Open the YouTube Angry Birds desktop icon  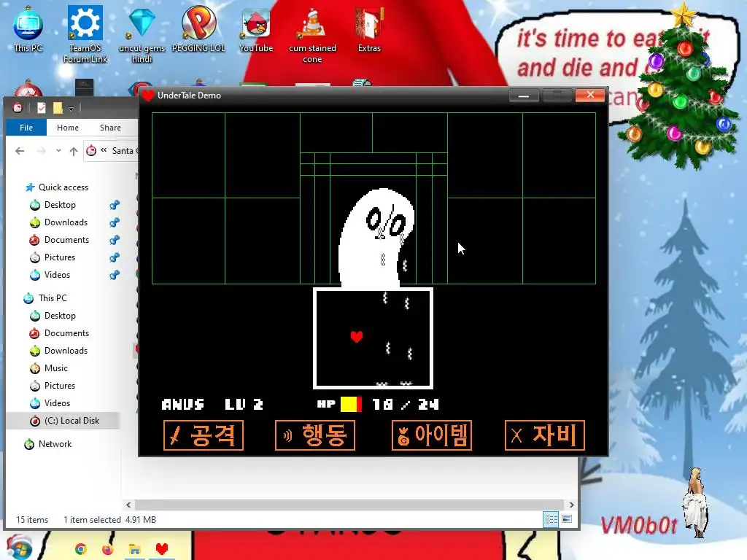coord(256,29)
